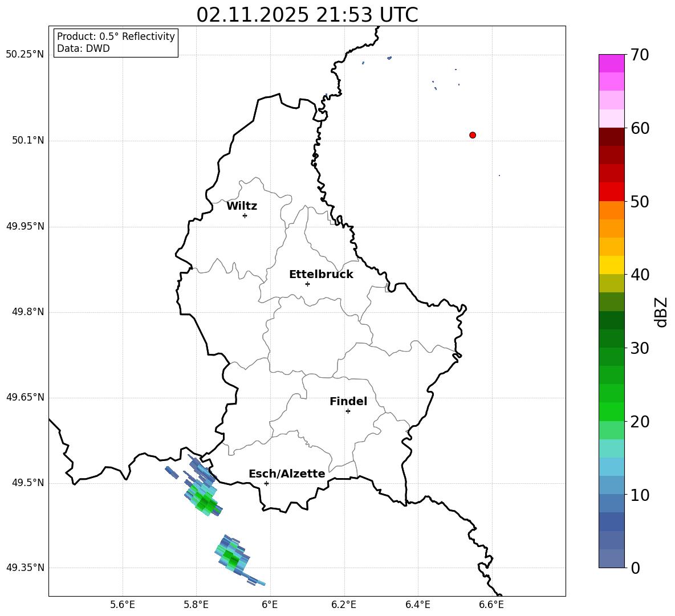Click latitude label 50.25°N
675x616 pixels.
(x=25, y=55)
